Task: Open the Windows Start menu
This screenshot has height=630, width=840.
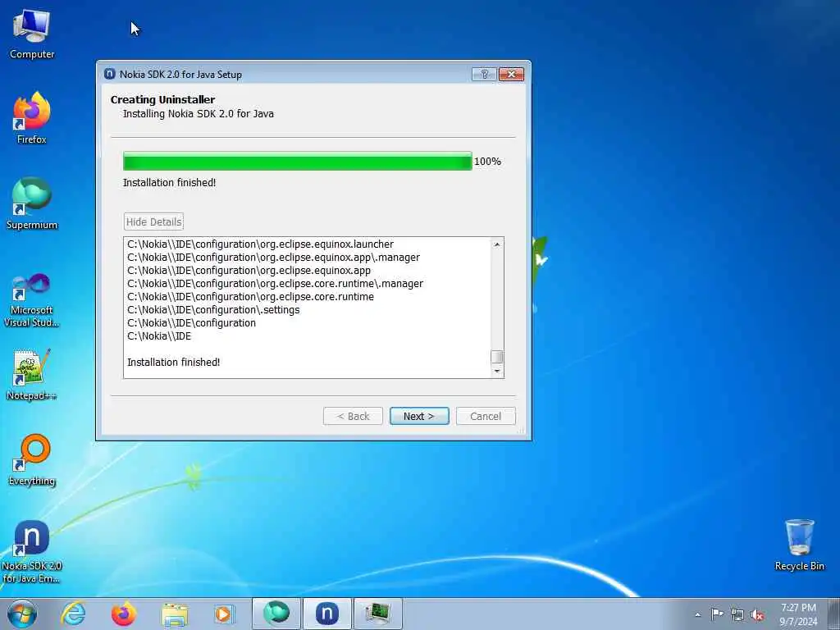Action: [x=22, y=614]
